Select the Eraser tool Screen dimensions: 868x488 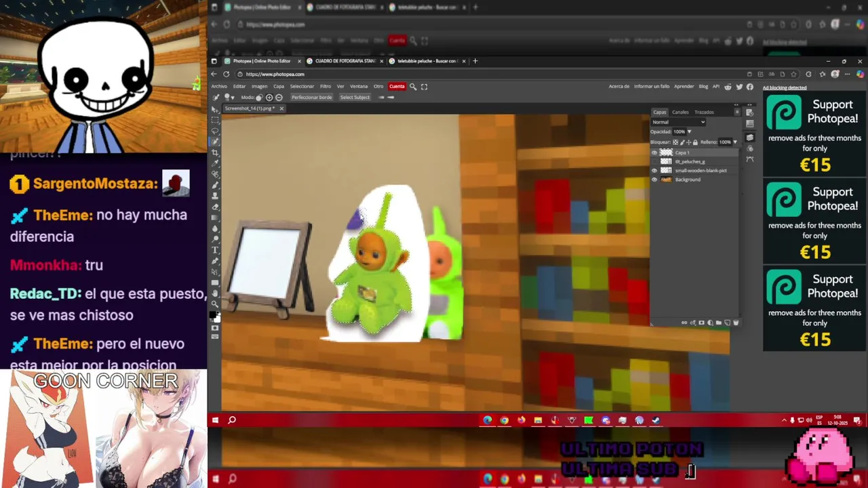pos(215,207)
